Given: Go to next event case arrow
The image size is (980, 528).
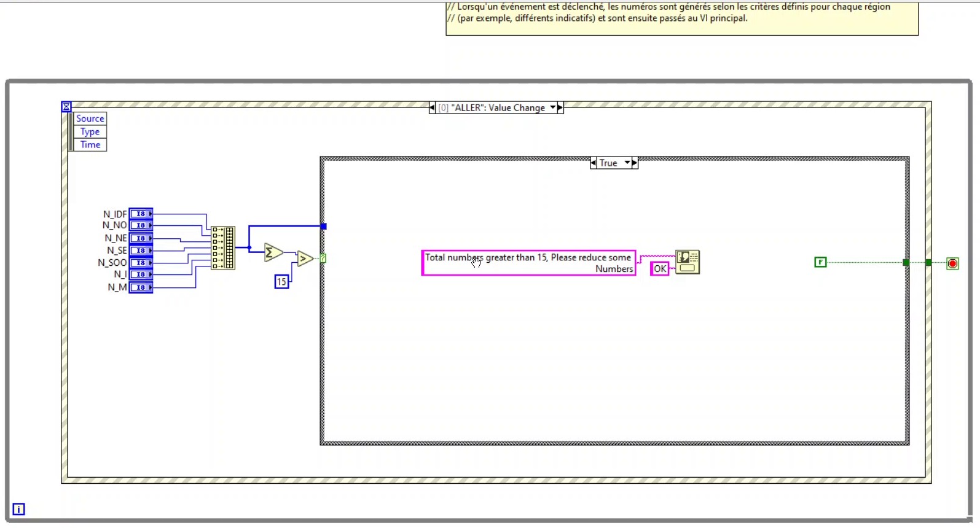Looking at the screenshot, I should click(x=560, y=107).
